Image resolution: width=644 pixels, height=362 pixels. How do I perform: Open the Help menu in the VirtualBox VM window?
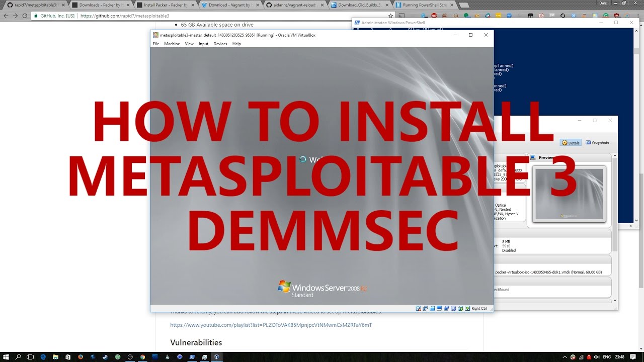236,44
